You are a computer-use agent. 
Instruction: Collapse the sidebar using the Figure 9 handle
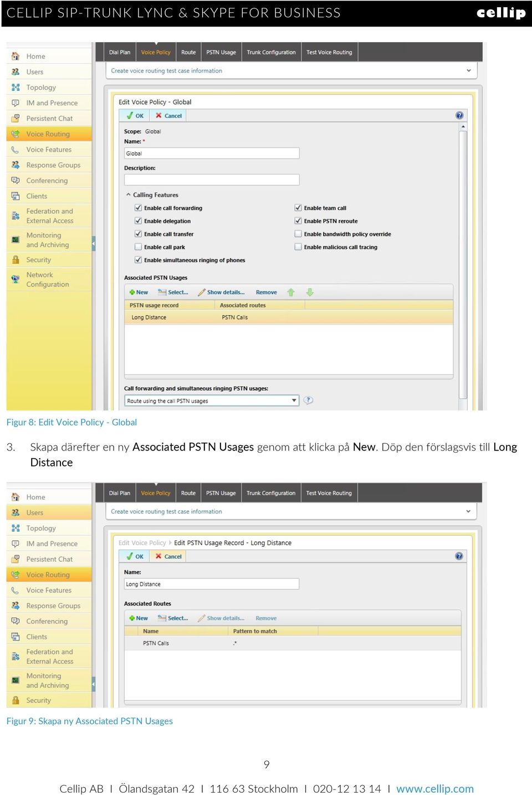pos(94,684)
